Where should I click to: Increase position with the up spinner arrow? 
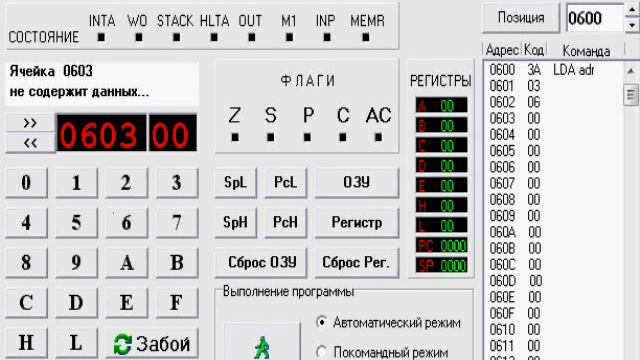tap(632, 10)
